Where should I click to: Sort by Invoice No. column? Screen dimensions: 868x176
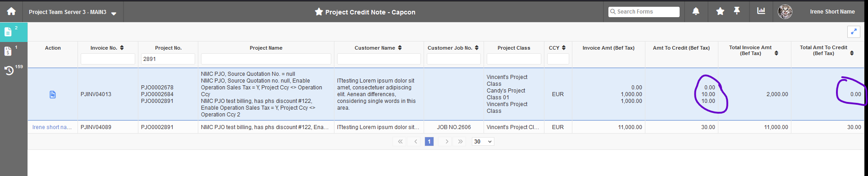coord(122,48)
